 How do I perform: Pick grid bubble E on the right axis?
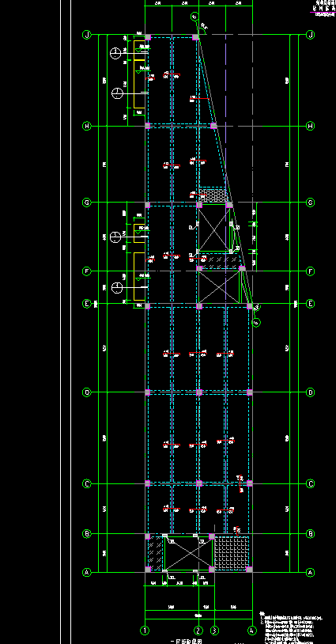(311, 304)
